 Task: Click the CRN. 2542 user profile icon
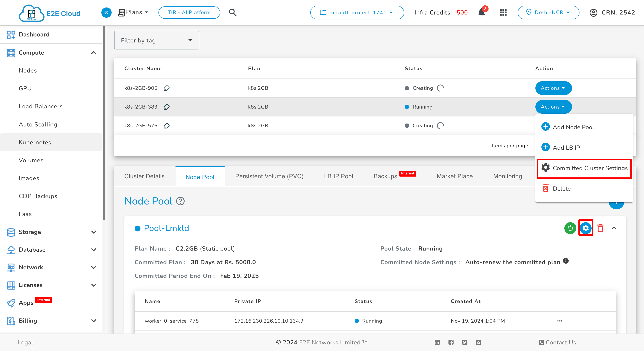click(593, 13)
